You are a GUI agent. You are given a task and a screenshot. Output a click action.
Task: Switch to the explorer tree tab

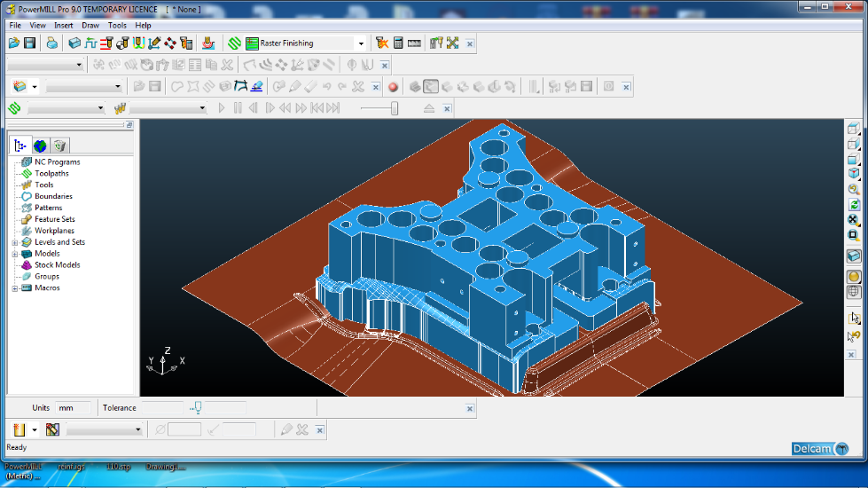click(20, 146)
